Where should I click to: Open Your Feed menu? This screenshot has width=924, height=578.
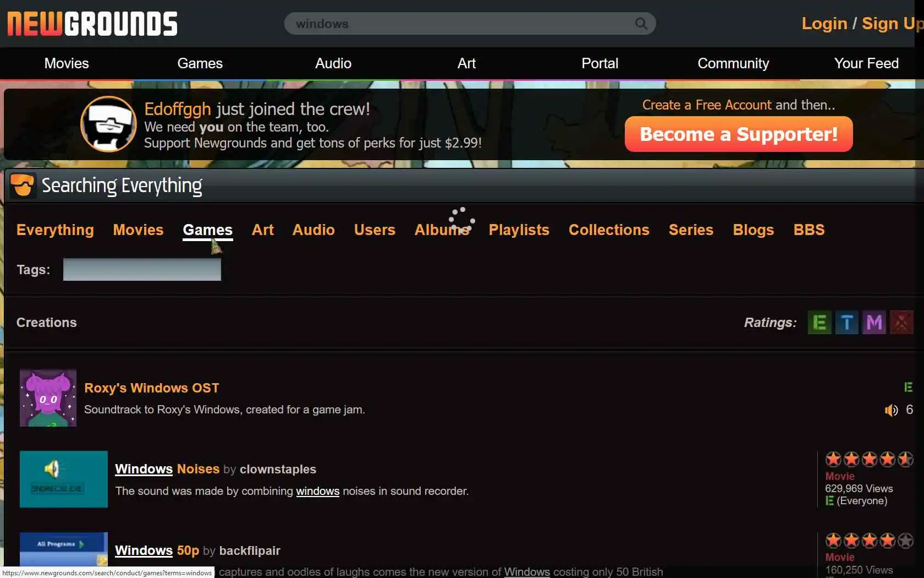point(866,63)
